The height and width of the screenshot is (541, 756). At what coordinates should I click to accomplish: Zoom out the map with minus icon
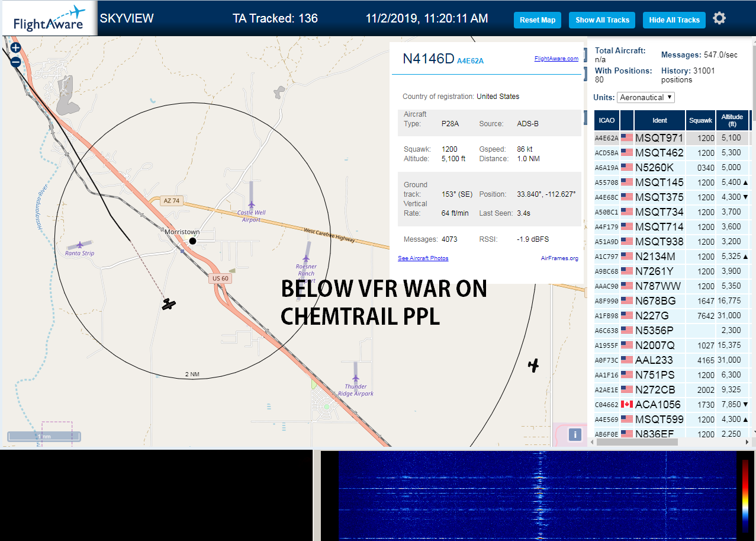coord(15,61)
